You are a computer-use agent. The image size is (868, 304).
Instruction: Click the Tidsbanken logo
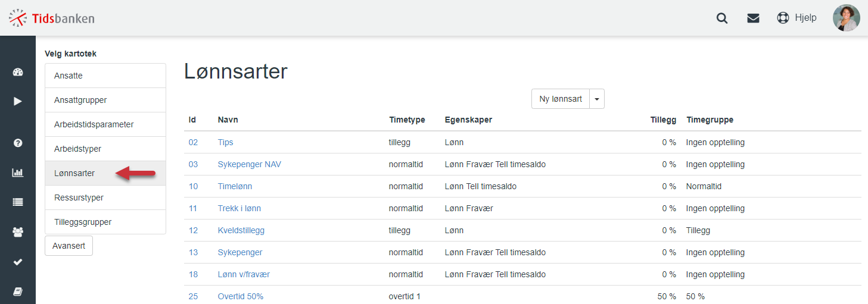(x=52, y=18)
